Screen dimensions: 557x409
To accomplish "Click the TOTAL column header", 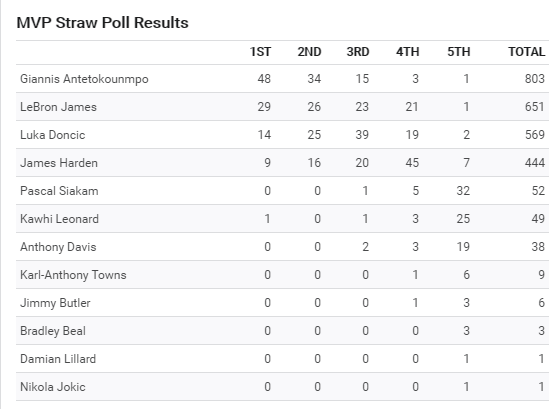I will click(526, 52).
